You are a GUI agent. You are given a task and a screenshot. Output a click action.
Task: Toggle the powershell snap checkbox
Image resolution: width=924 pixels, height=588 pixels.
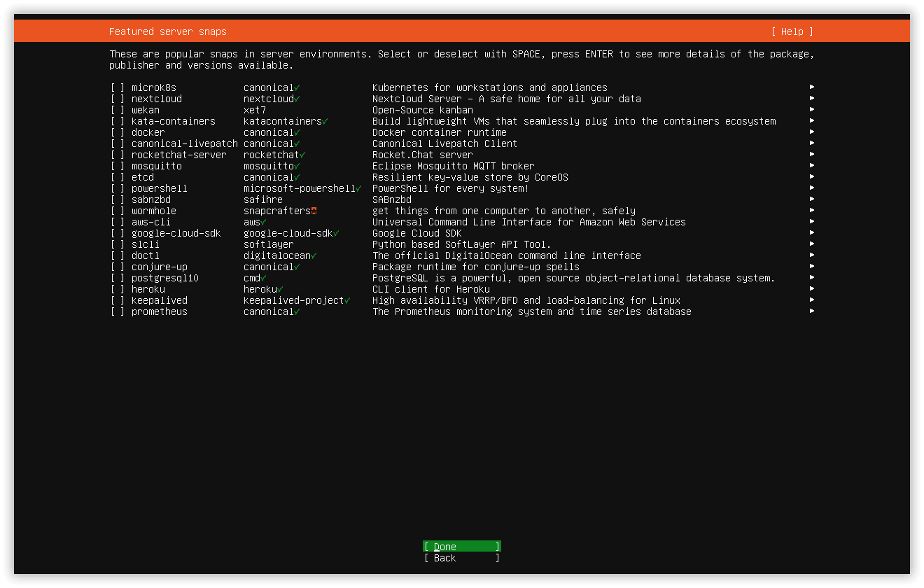coord(118,188)
